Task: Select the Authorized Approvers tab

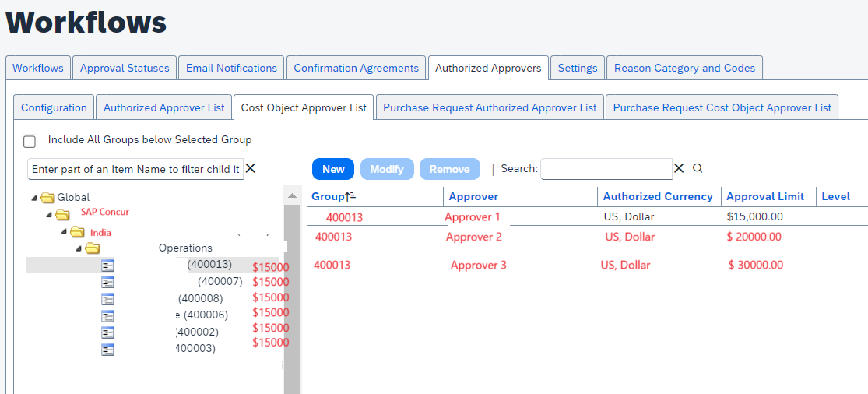Action: [x=488, y=68]
